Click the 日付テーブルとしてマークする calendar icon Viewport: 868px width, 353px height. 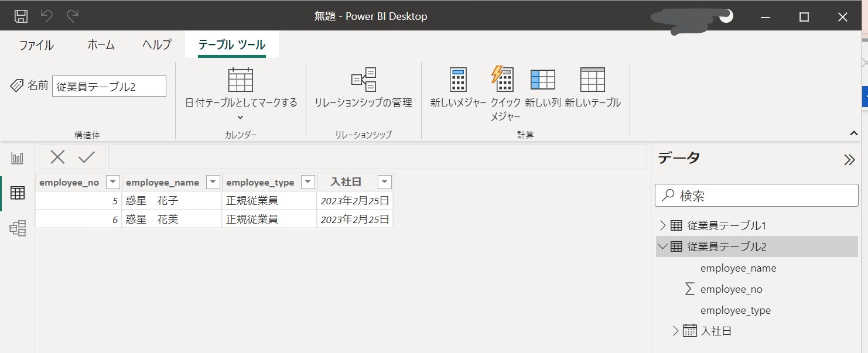(241, 80)
